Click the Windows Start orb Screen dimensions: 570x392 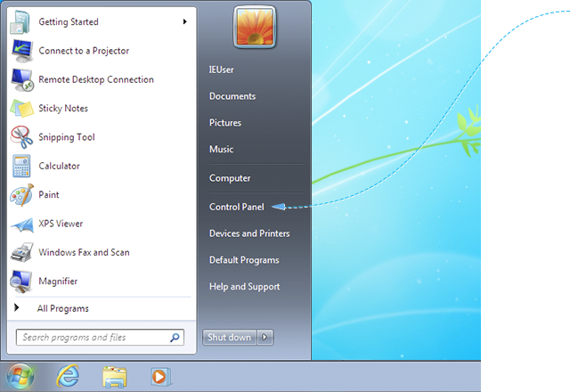pos(20,376)
